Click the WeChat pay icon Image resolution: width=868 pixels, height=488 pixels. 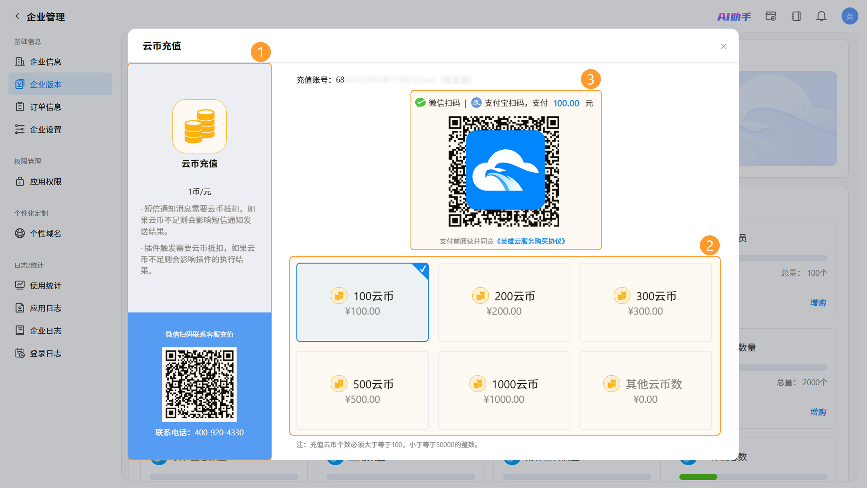(420, 103)
